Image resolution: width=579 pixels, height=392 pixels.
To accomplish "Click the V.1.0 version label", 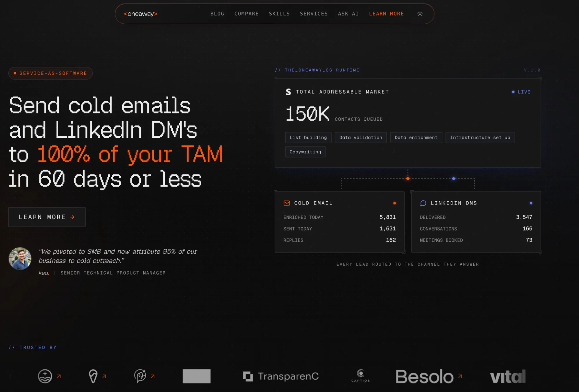I will [x=532, y=70].
